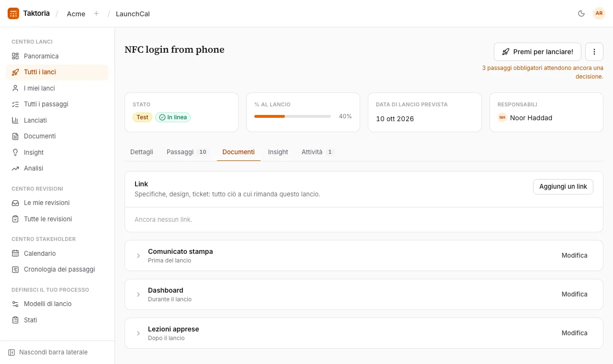The width and height of the screenshot is (613, 364).
Task: Click the rocket icon for Tutti i lanci
Action: 15,72
